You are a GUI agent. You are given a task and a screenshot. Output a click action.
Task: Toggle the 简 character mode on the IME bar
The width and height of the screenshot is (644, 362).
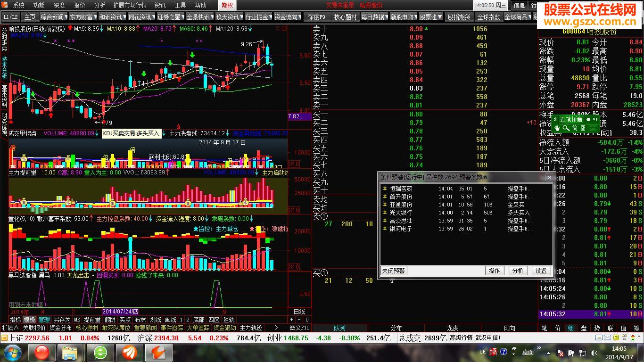[575, 128]
